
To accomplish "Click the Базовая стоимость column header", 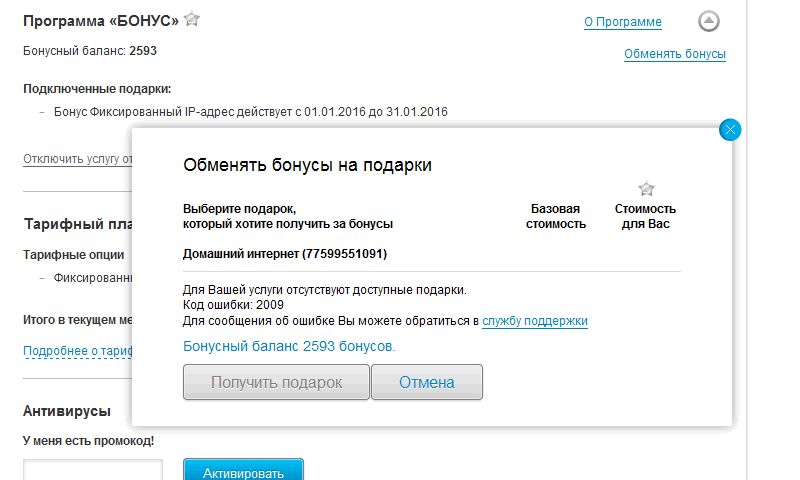I will (x=555, y=216).
